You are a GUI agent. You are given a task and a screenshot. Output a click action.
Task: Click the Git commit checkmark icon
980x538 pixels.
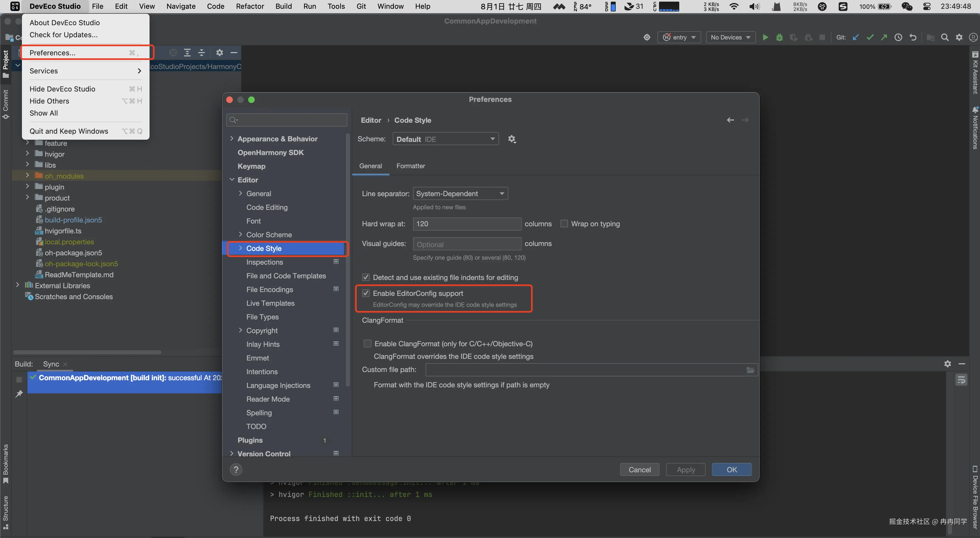[870, 37]
